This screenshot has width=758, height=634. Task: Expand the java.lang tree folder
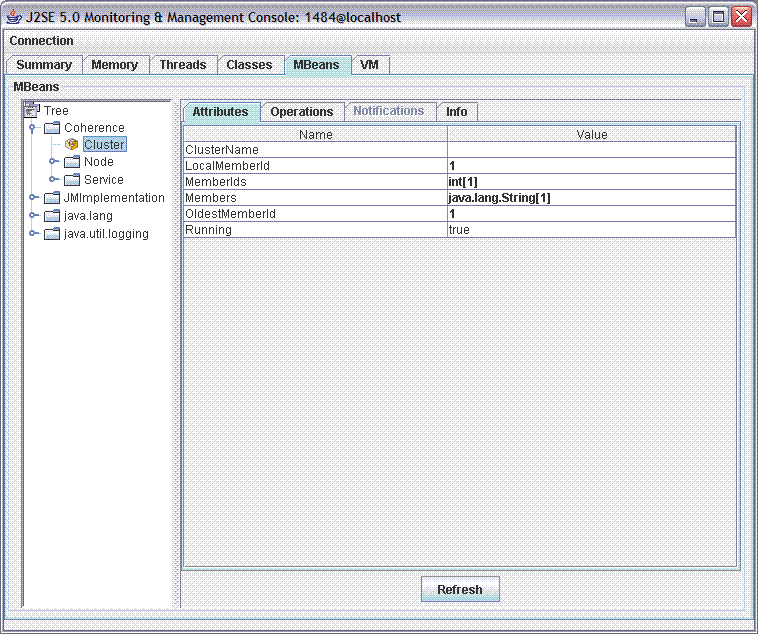32,215
